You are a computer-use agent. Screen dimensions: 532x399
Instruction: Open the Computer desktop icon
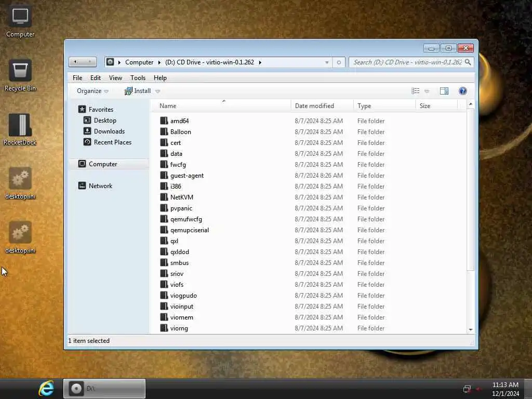coord(20,21)
